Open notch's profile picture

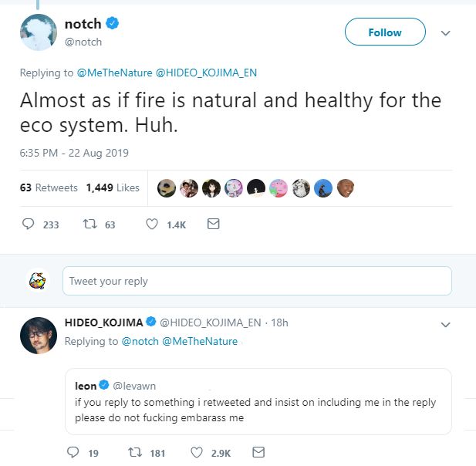coord(39,32)
